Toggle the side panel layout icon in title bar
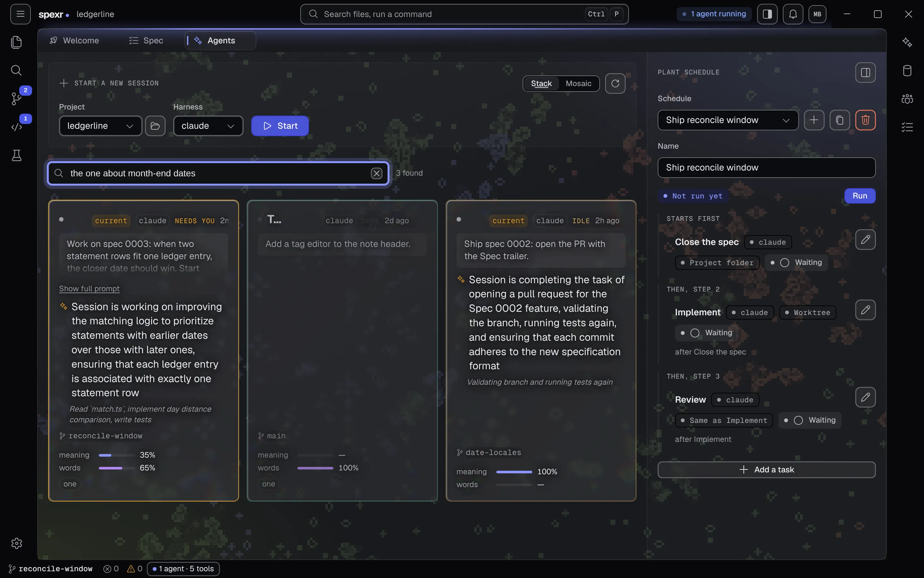This screenshot has height=578, width=924. click(767, 14)
